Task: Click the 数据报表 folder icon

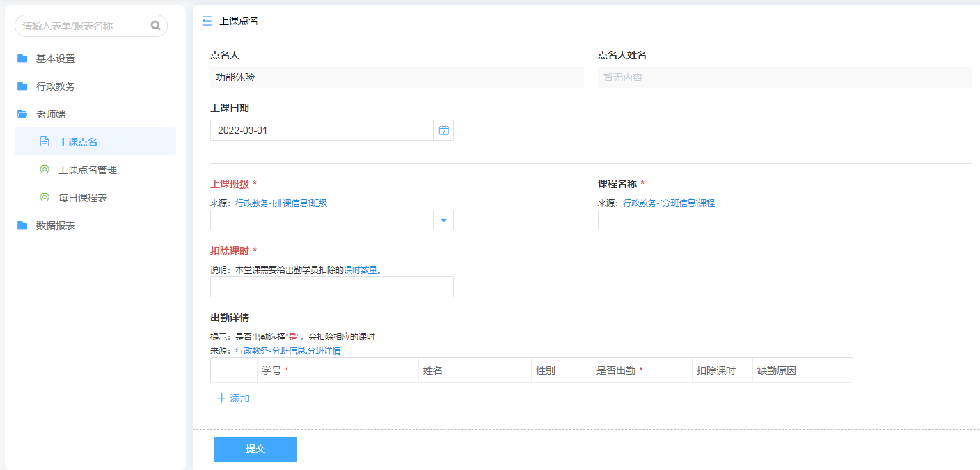Action: click(22, 226)
